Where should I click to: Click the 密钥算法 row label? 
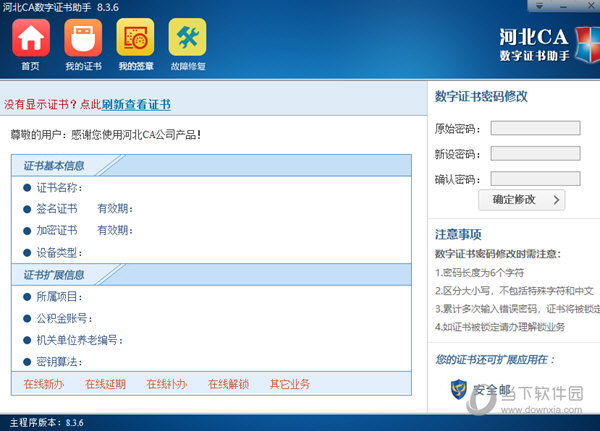tap(59, 362)
